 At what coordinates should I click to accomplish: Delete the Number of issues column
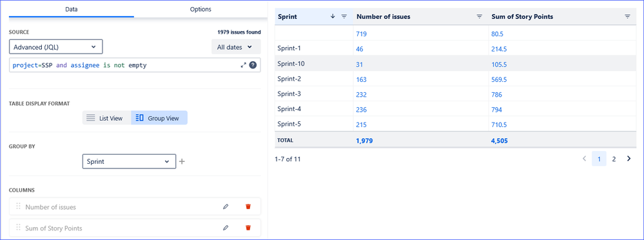click(248, 206)
